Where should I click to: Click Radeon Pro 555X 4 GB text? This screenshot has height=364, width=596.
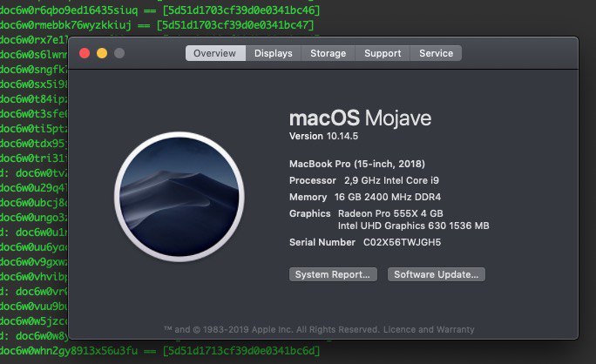390,213
